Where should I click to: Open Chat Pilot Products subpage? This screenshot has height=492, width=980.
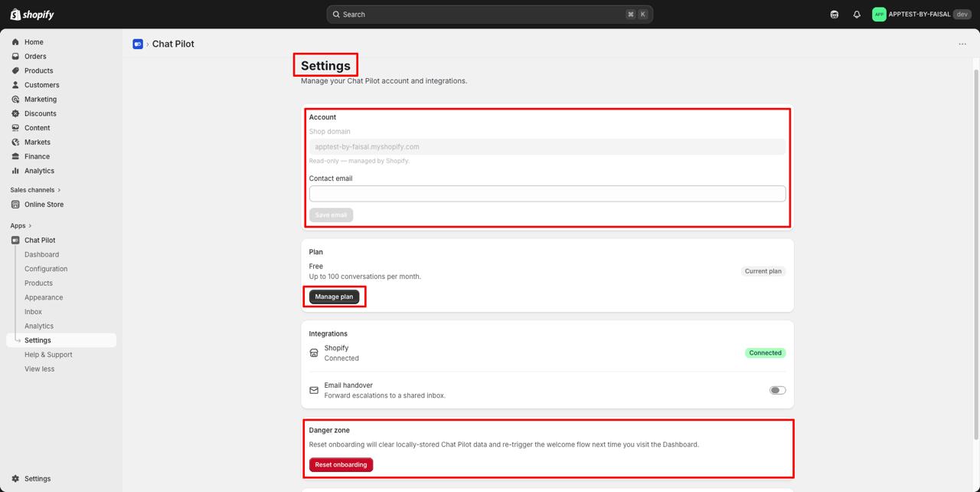click(x=38, y=284)
